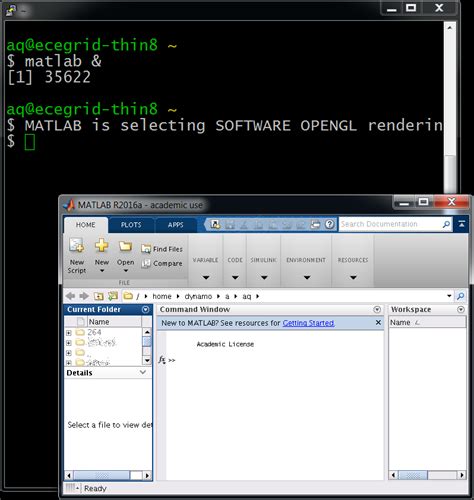Click Find Files in the FILE section
The image size is (474, 500).
[162, 249]
